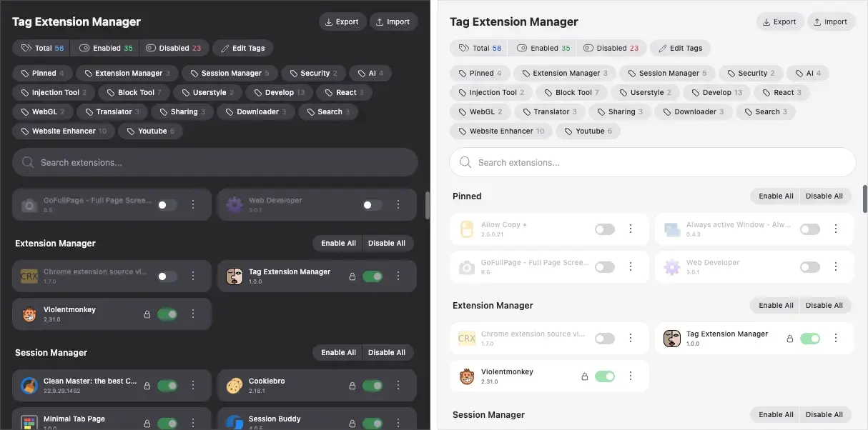This screenshot has width=868, height=430.
Task: Click Disable All for Session Manager, dark panel
Action: (387, 353)
